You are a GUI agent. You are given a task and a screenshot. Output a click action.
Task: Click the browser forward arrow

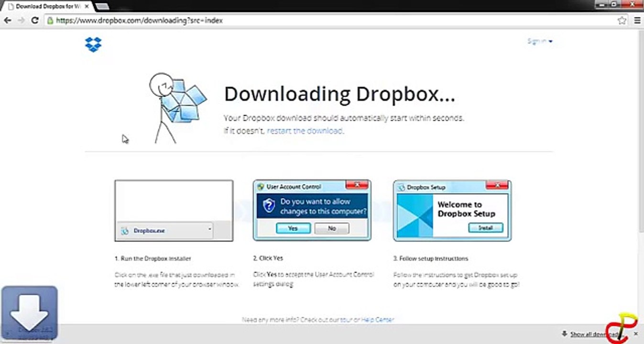(21, 21)
